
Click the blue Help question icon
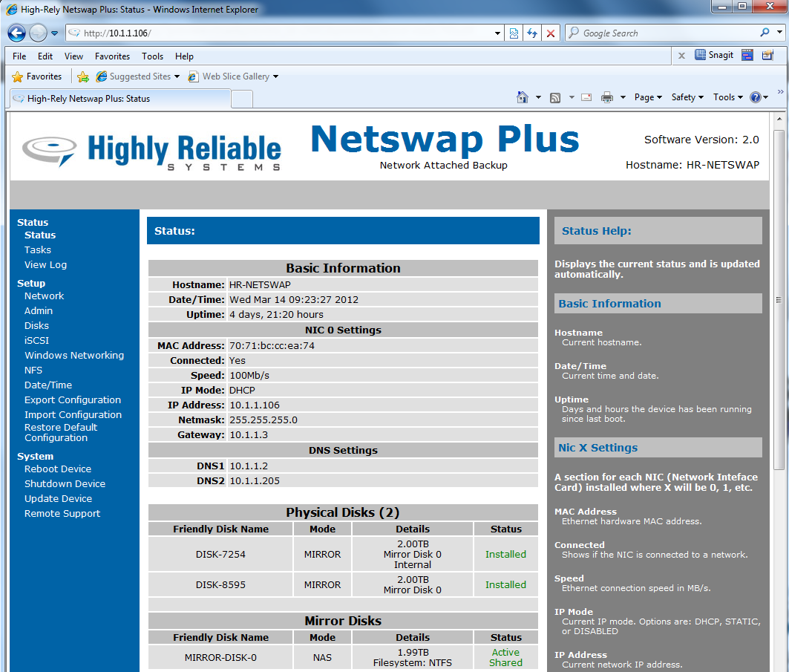pos(756,97)
